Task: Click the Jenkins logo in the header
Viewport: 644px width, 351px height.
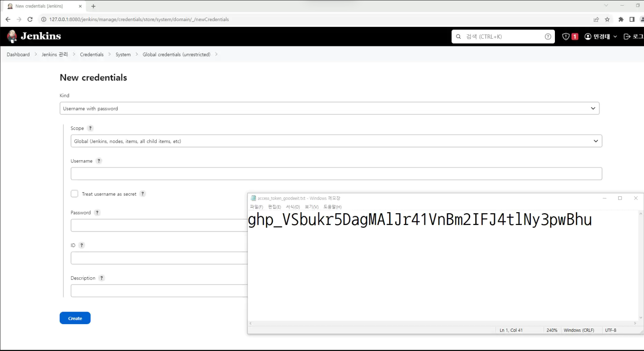Action: pyautogui.click(x=34, y=36)
